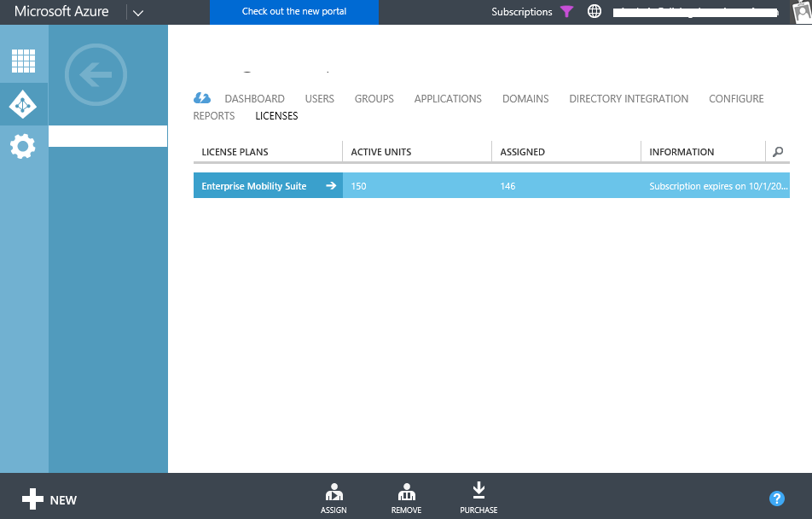This screenshot has width=812, height=519.
Task: Click the Subscriptions label
Action: [x=521, y=12]
